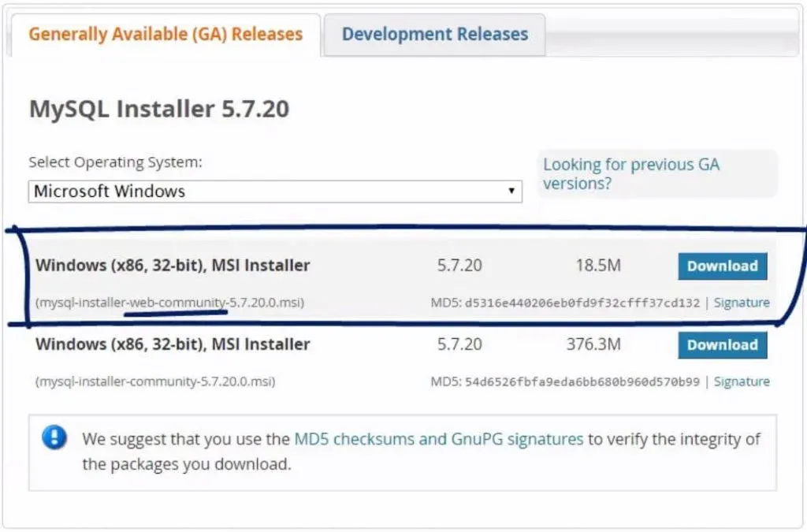Image resolution: width=807 pixels, height=532 pixels.
Task: Open the Development Releases tab
Action: (x=434, y=35)
